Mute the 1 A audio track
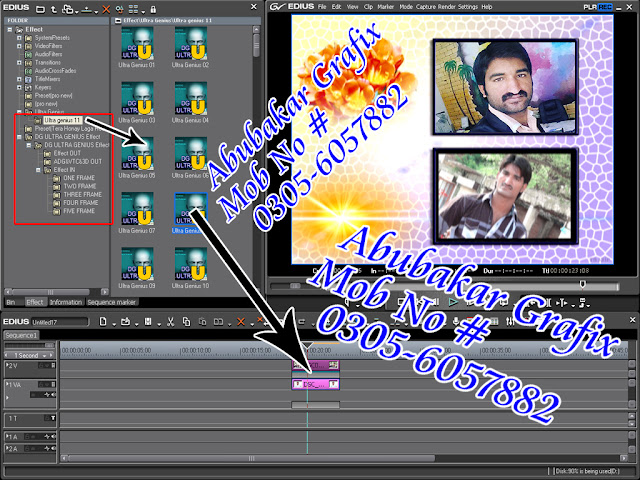Viewport: 640px width, 480px height. (53, 437)
